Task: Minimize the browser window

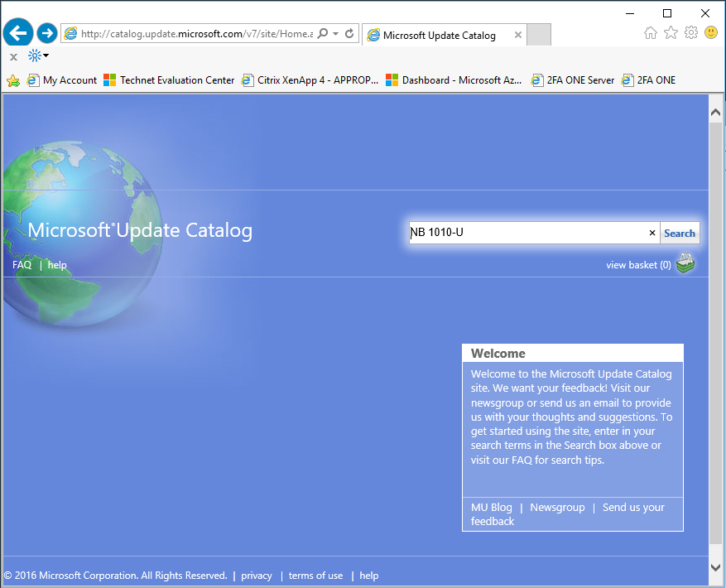Action: [x=630, y=13]
